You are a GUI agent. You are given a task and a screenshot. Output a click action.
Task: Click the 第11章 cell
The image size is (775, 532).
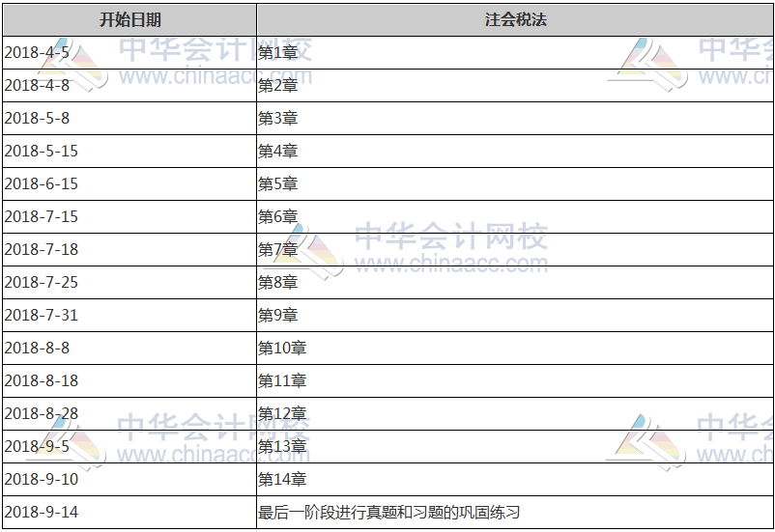[x=515, y=380]
